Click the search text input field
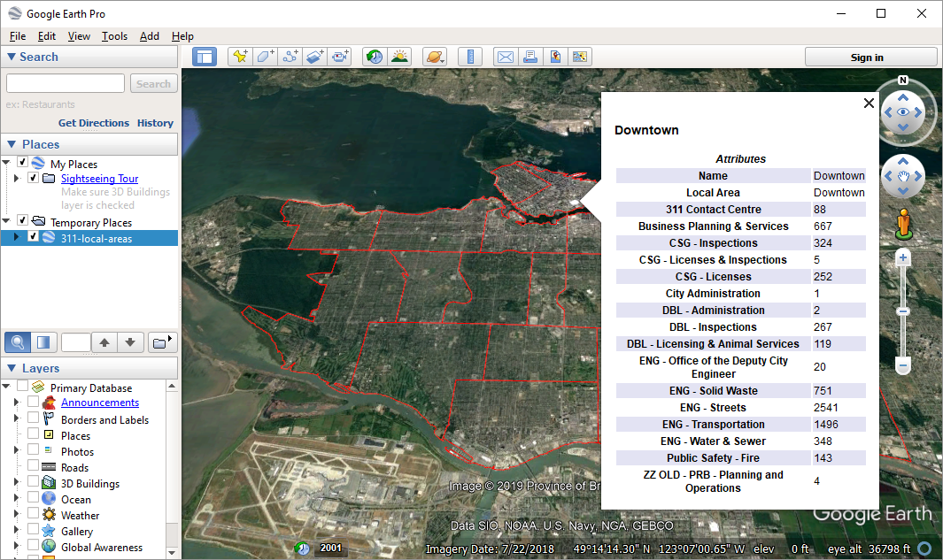The width and height of the screenshot is (943, 560). pos(66,83)
